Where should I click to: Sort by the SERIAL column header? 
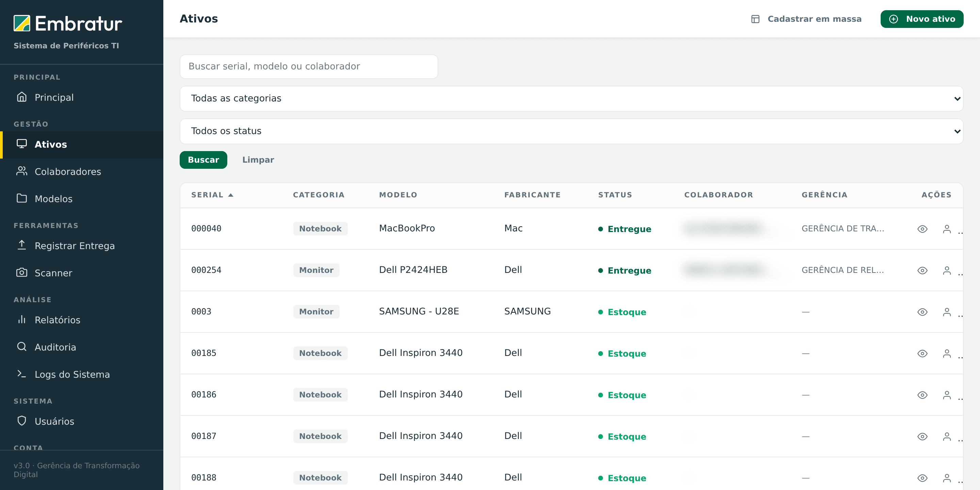(212, 195)
